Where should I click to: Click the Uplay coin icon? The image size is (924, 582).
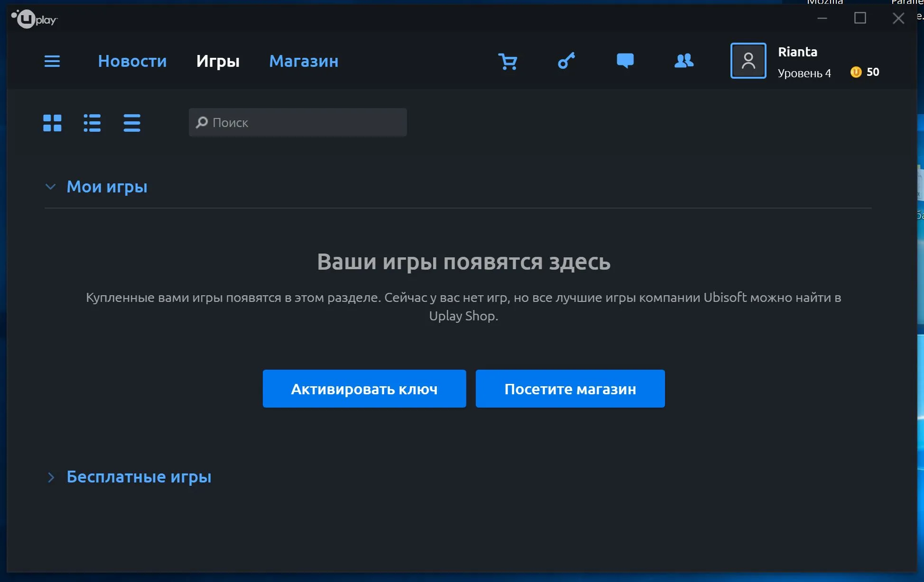[856, 72]
